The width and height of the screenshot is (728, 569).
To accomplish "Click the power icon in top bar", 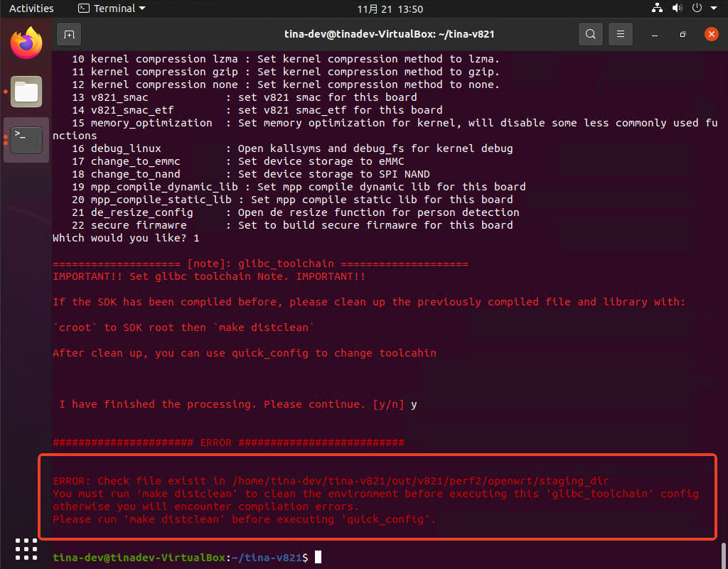I will pos(697,9).
